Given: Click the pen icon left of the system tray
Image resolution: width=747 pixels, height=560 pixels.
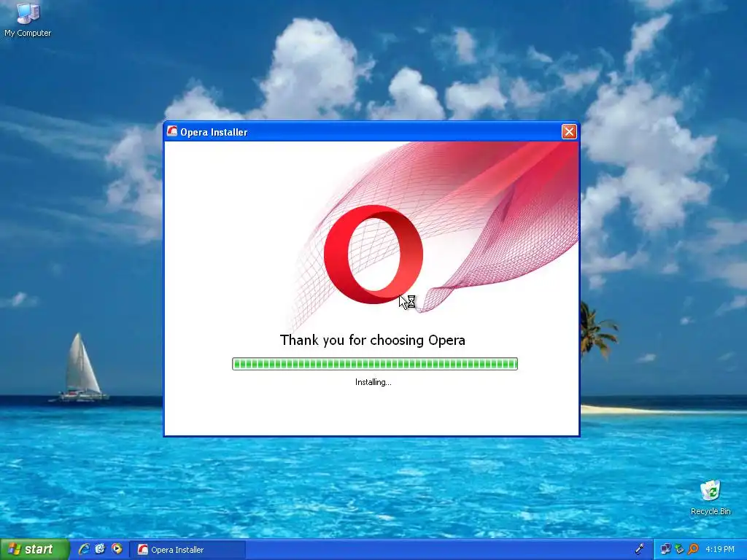Looking at the screenshot, I should pos(640,549).
